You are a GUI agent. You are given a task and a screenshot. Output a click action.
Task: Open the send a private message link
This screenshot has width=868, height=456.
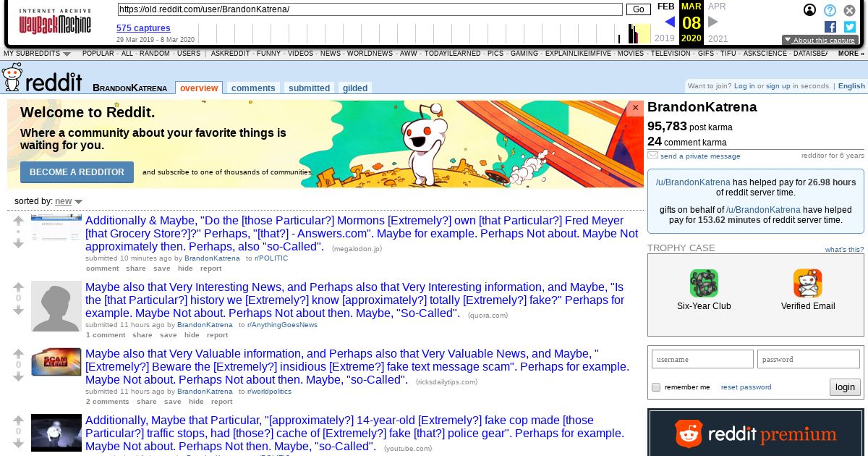click(x=700, y=156)
